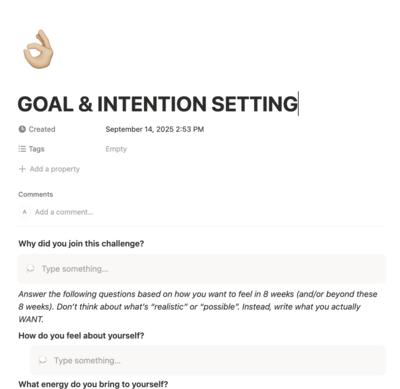Select the Empty tags value field

point(116,149)
